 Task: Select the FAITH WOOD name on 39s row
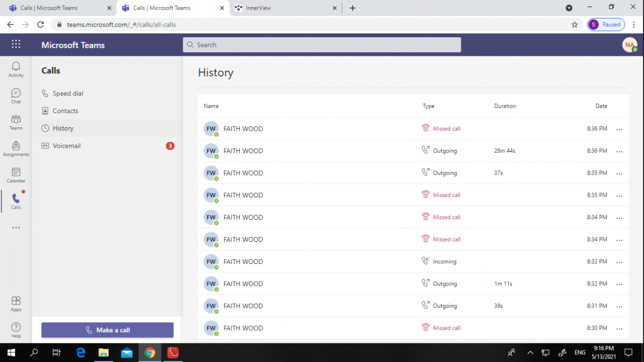pyautogui.click(x=243, y=306)
